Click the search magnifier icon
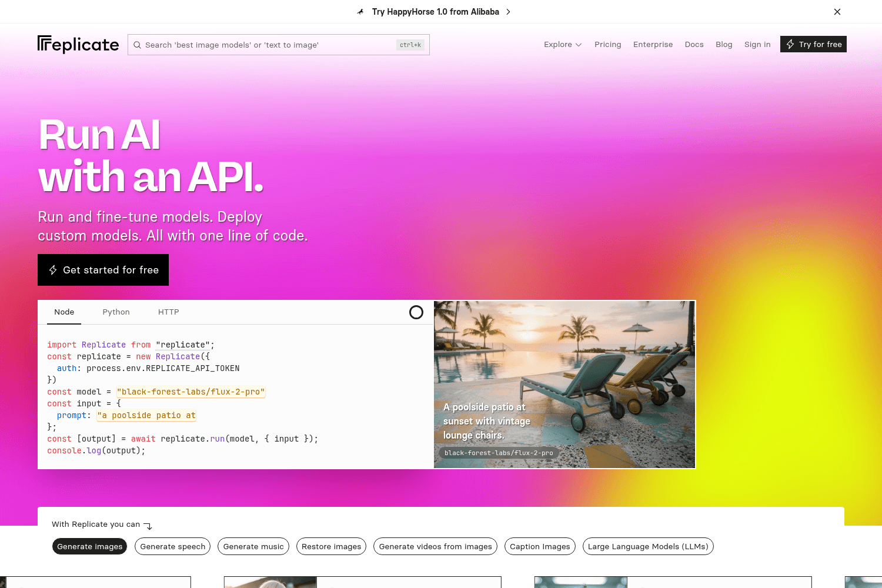This screenshot has width=882, height=588. click(x=137, y=45)
